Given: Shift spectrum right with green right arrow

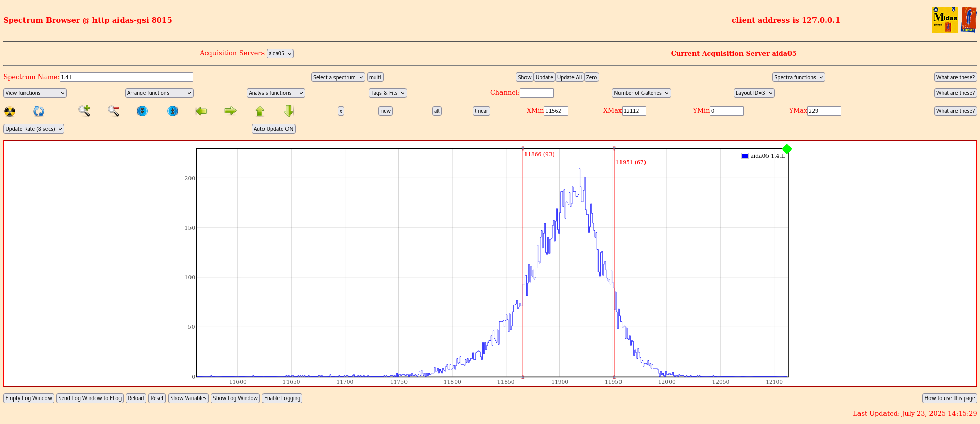Looking at the screenshot, I should point(231,111).
